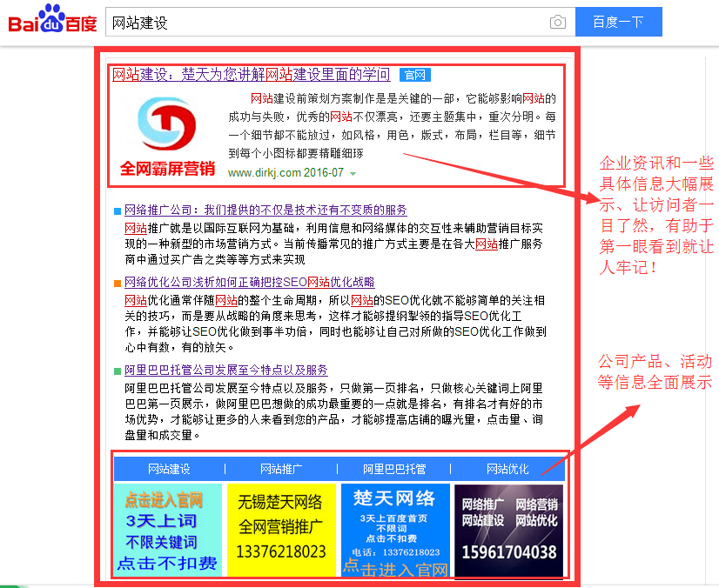
Task: Click the blue 楚天网络 3天上百度首页 banner
Action: coord(395,530)
